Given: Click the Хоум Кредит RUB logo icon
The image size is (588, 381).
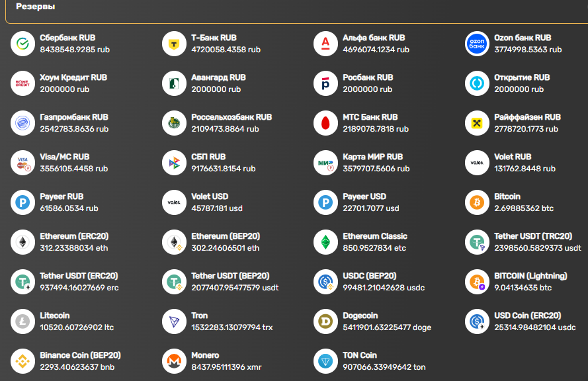Looking at the screenshot, I should point(23,83).
